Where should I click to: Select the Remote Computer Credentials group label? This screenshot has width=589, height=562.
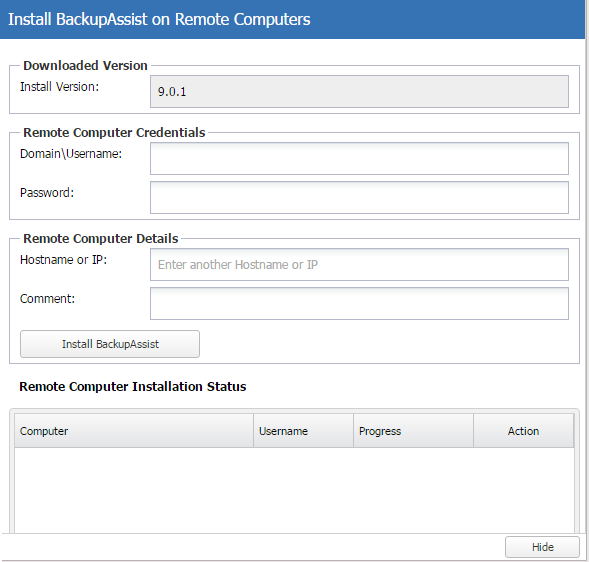[114, 133]
